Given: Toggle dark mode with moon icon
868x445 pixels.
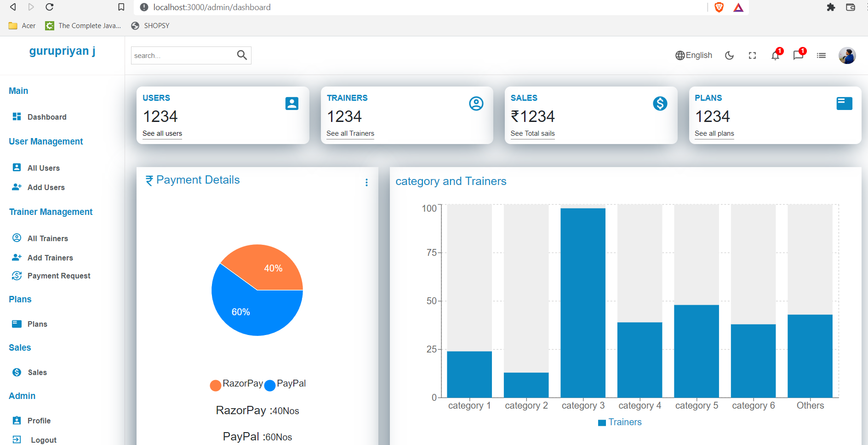Looking at the screenshot, I should tap(729, 56).
